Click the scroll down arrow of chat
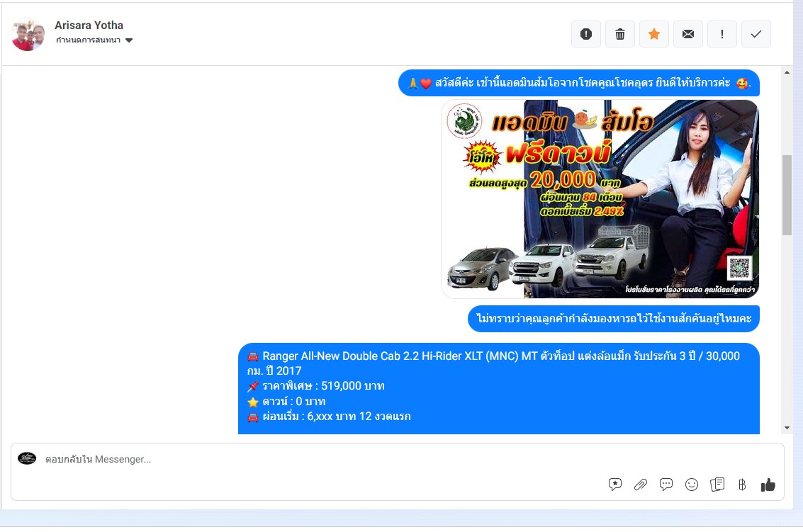This screenshot has height=532, width=803. coord(787,428)
